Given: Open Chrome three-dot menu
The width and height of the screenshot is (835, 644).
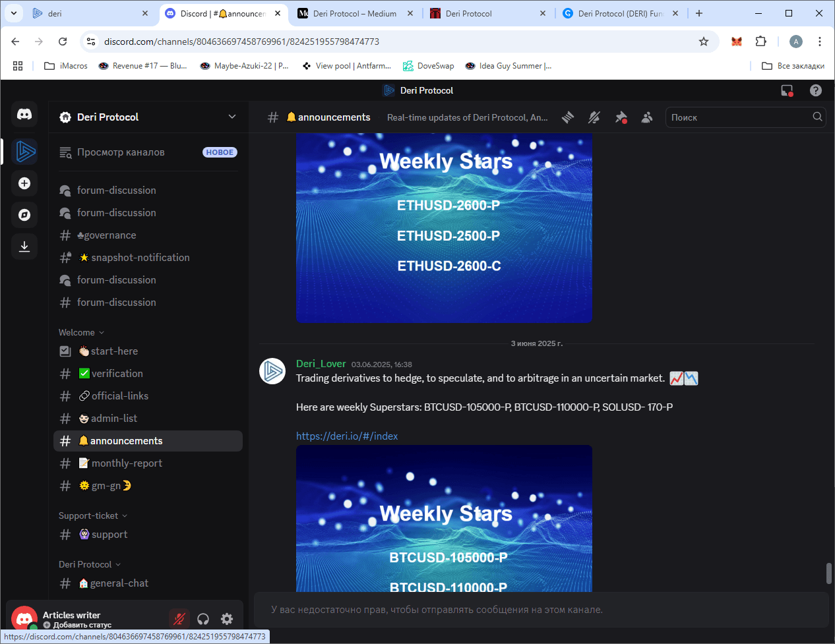Looking at the screenshot, I should [x=820, y=42].
